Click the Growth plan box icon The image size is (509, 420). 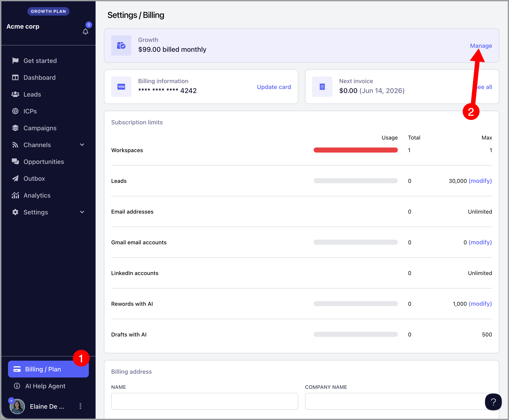point(121,45)
